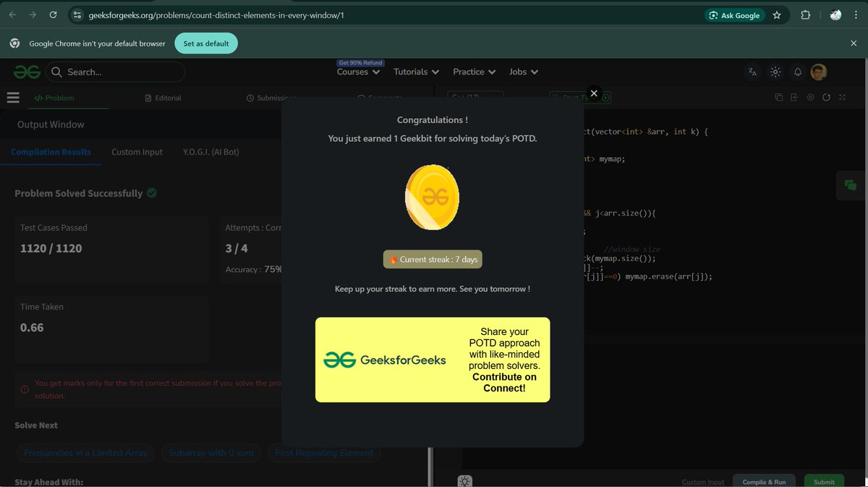Click Custom Input link near Compile button
Screen dimensions: 868x487
(x=703, y=482)
